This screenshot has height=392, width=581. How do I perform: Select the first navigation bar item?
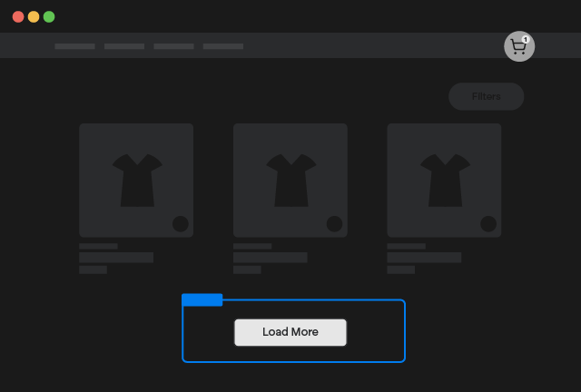coord(74,45)
